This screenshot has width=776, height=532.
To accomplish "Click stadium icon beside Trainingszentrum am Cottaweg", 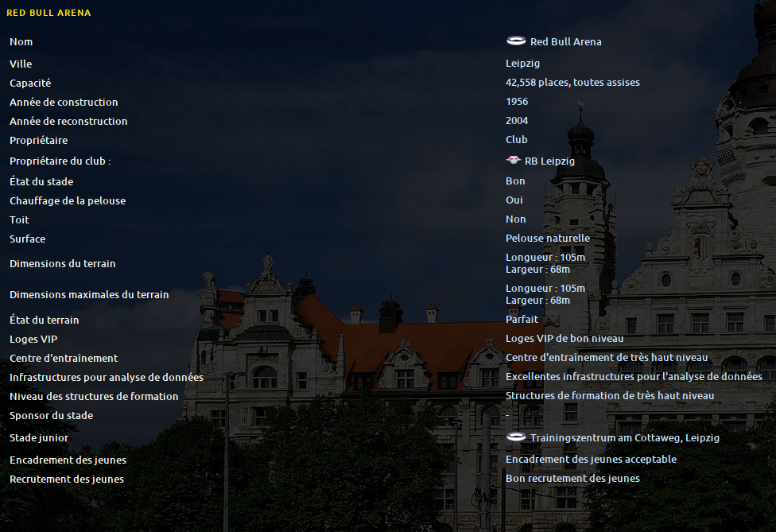I will tap(516, 437).
